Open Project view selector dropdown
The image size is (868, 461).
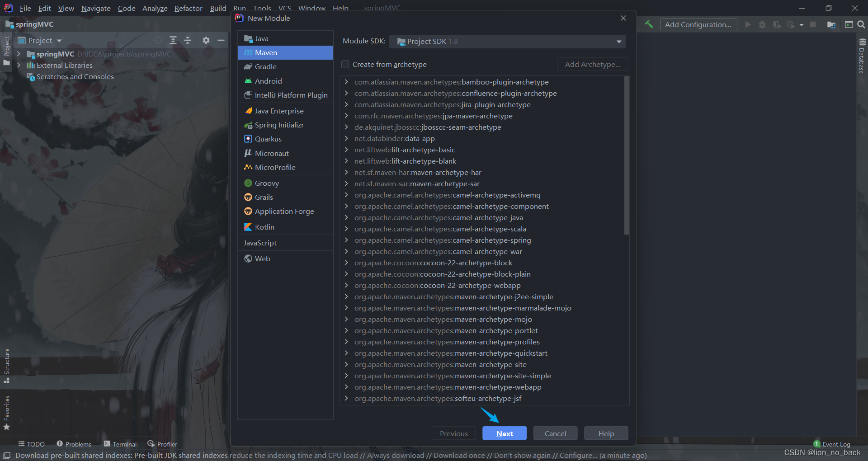tap(40, 40)
